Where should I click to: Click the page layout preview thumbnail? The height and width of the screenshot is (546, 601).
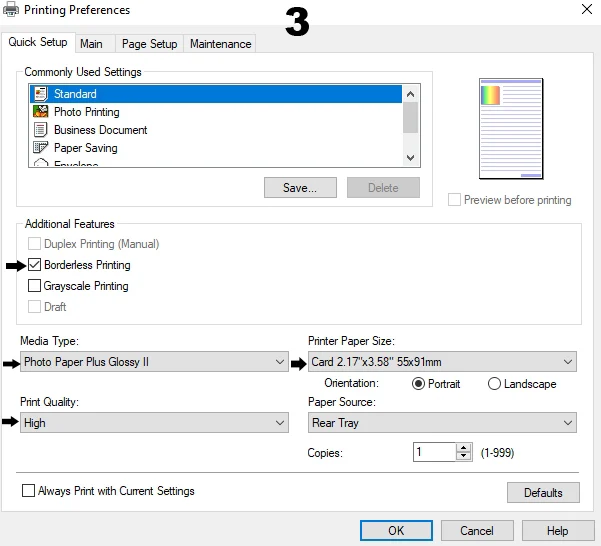[511, 128]
